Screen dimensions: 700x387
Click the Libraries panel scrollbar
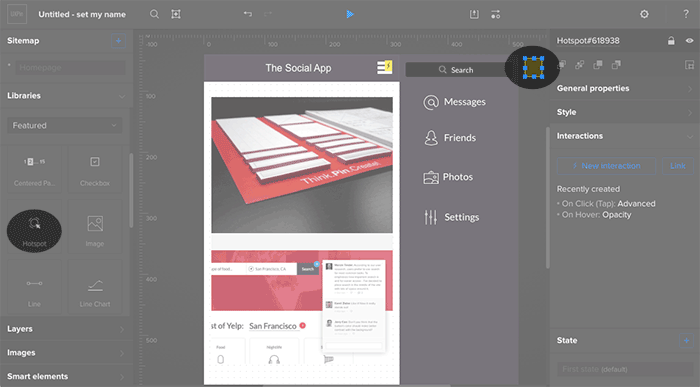click(131, 191)
